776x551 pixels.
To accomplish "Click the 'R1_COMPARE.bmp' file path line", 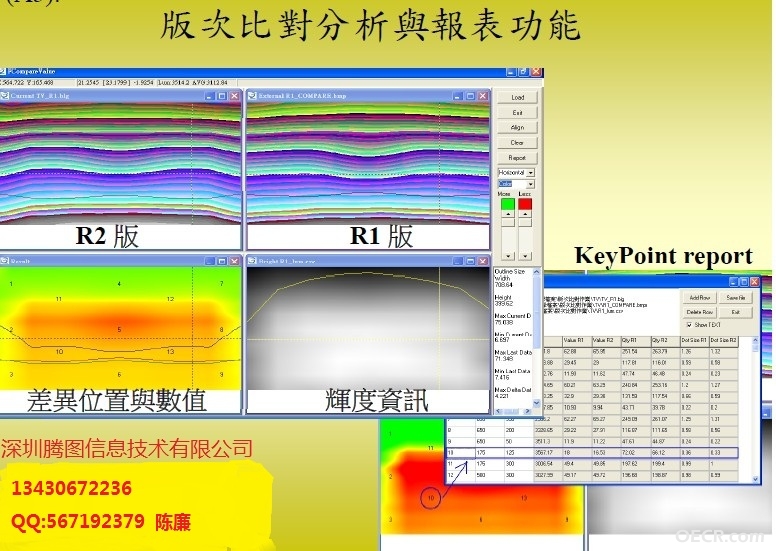I will pos(596,305).
